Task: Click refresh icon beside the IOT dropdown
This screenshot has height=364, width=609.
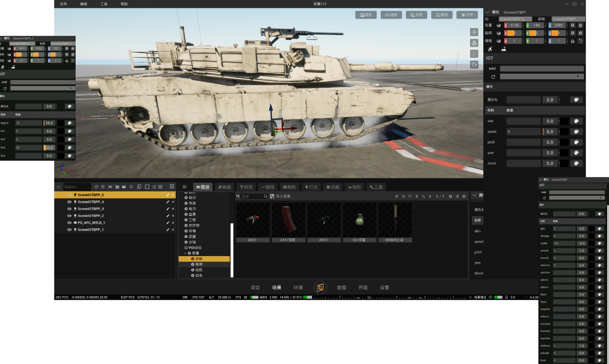Action: [x=493, y=77]
